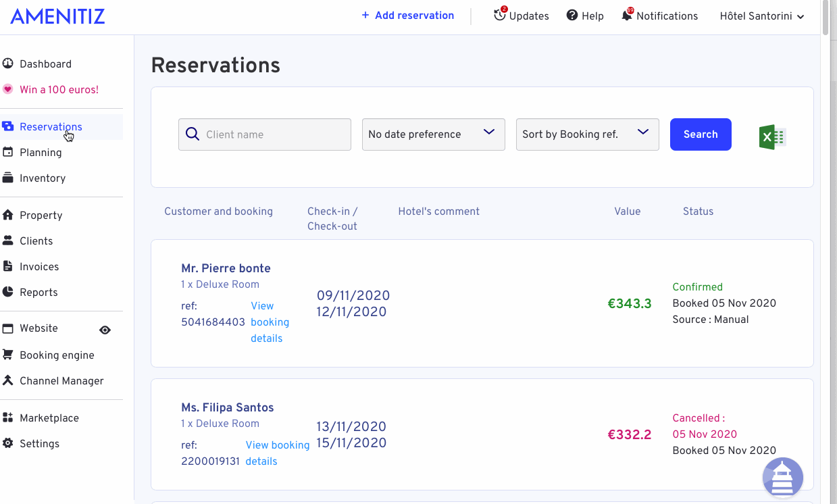Click the Dashboard gauge icon
The image size is (837, 504).
[x=8, y=64]
